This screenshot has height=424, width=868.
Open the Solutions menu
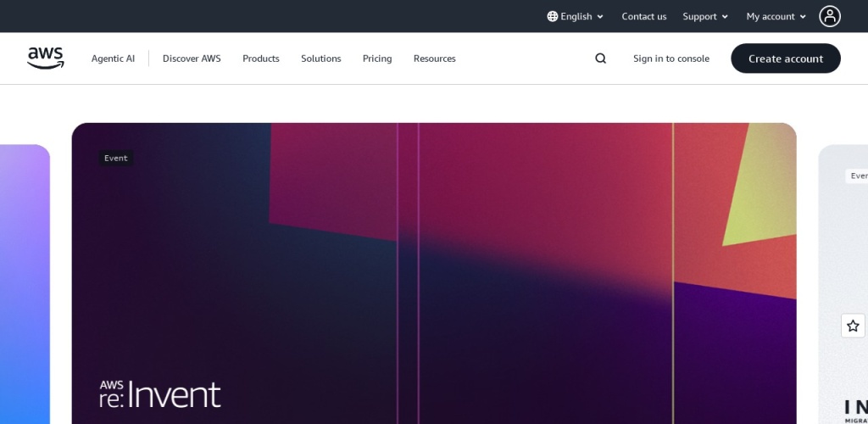pyautogui.click(x=321, y=59)
